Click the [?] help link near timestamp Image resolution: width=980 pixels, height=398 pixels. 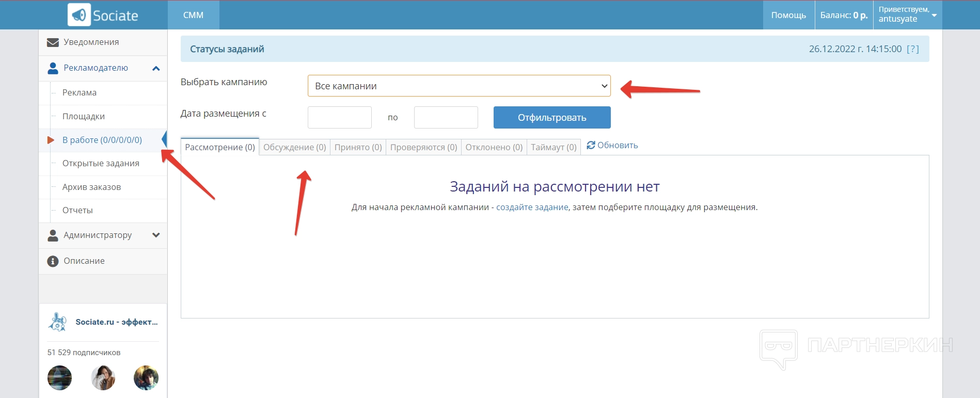[913, 49]
